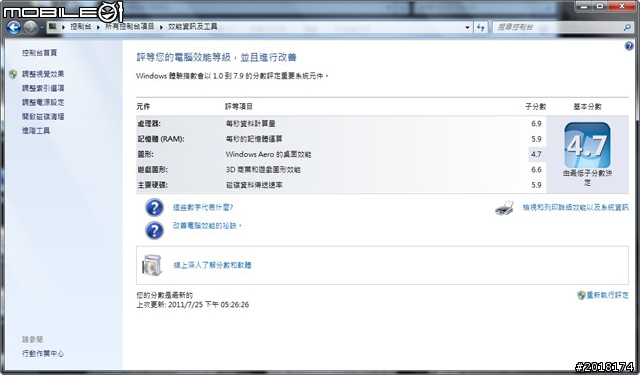640x375 pixels.
Task: Open 開啟磁碟清理 sidebar link
Action: (x=43, y=117)
